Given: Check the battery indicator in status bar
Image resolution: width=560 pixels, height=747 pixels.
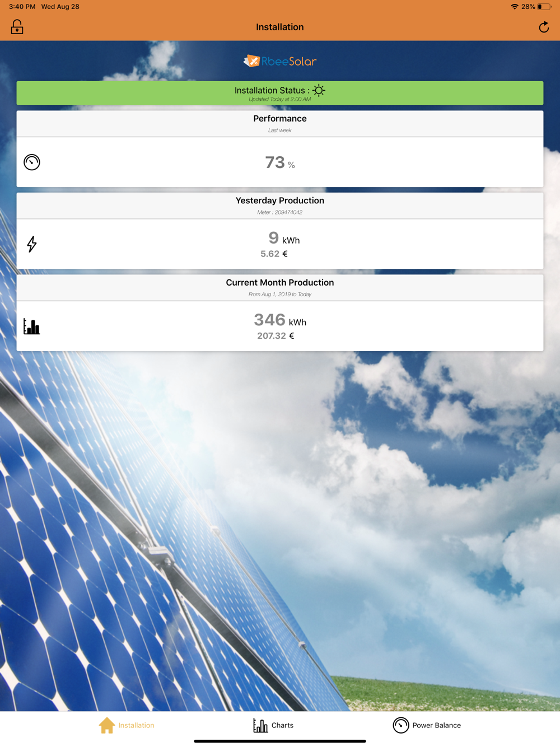Looking at the screenshot, I should tap(544, 7).
